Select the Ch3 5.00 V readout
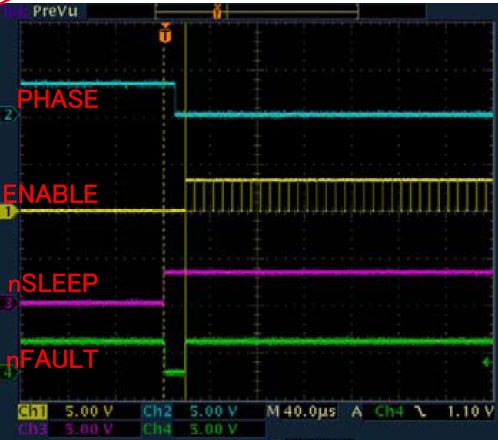This screenshot has width=498, height=440. click(66, 429)
